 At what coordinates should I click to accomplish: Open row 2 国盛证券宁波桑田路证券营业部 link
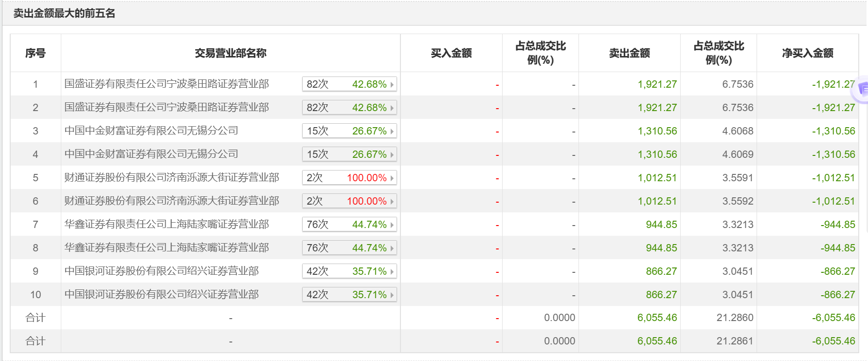point(166,107)
